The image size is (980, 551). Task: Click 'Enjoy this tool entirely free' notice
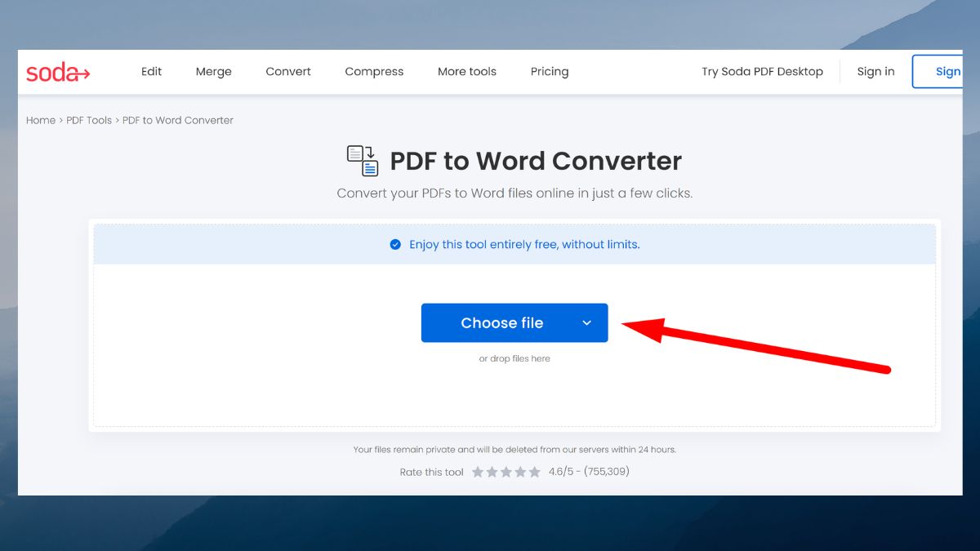tap(524, 244)
